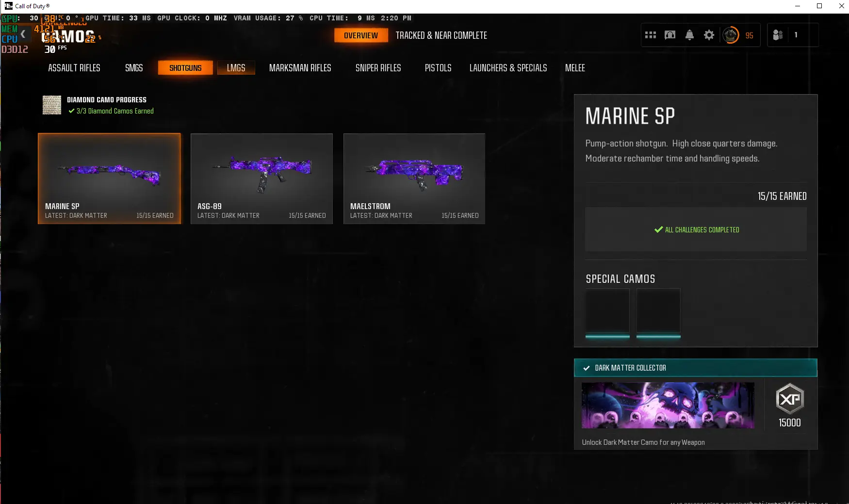Open the notifications bell
Image resolution: width=849 pixels, height=504 pixels.
tap(689, 35)
